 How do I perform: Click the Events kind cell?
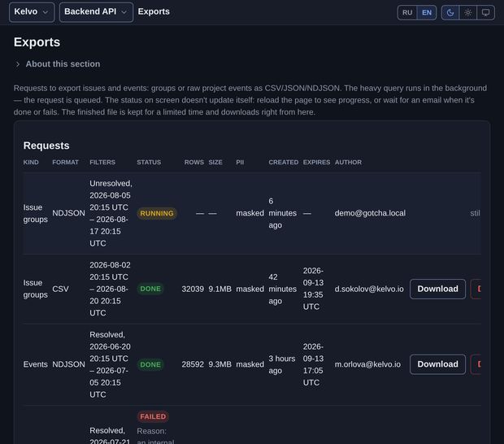point(35,364)
